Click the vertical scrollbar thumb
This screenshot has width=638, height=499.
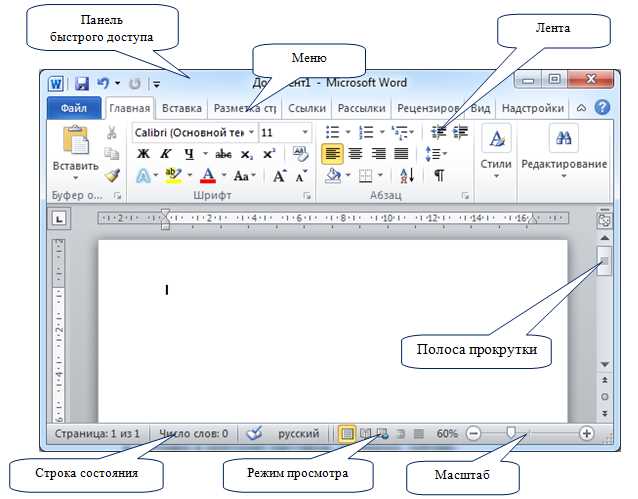[x=605, y=261]
